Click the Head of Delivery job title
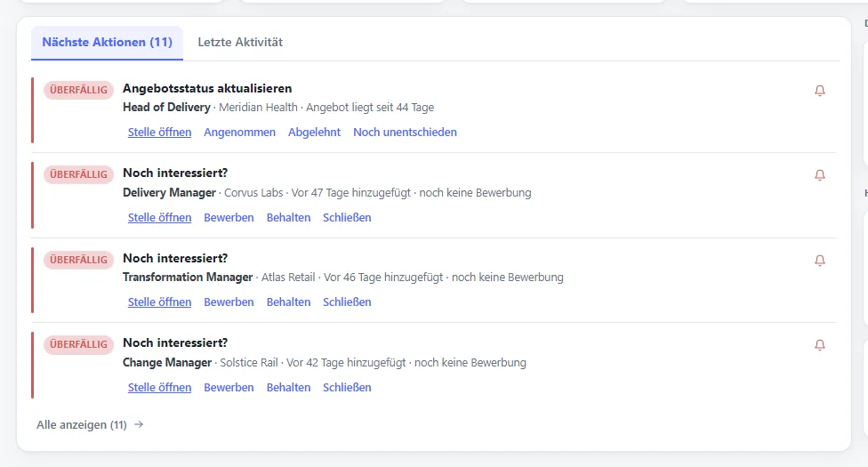This screenshot has height=467, width=868. coord(166,108)
